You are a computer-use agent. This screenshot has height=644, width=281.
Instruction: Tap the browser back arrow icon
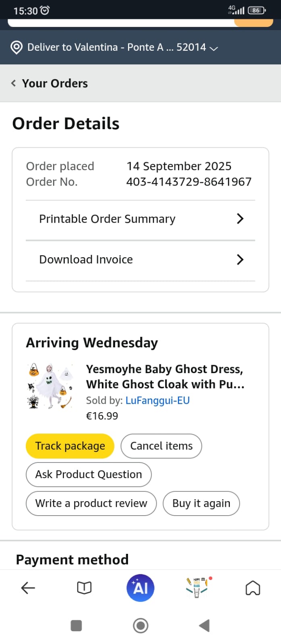click(28, 588)
